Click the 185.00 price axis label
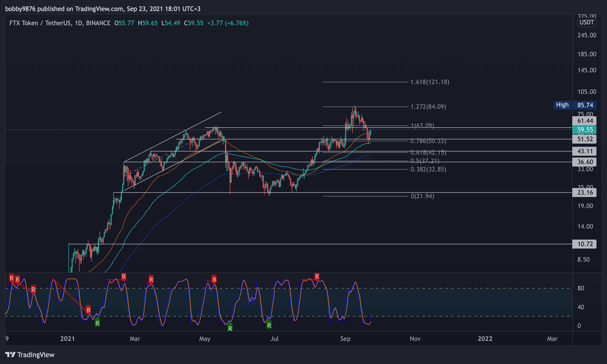 click(587, 54)
